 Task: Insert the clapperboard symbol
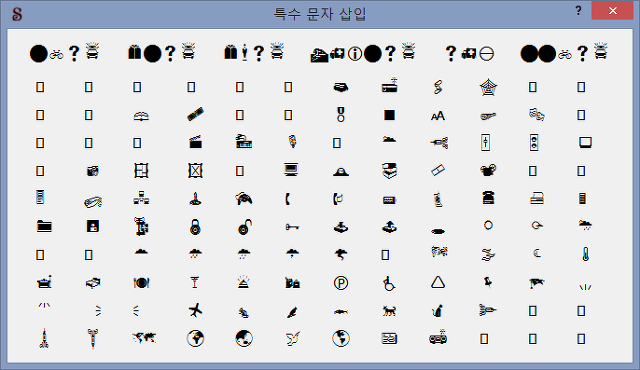click(196, 142)
